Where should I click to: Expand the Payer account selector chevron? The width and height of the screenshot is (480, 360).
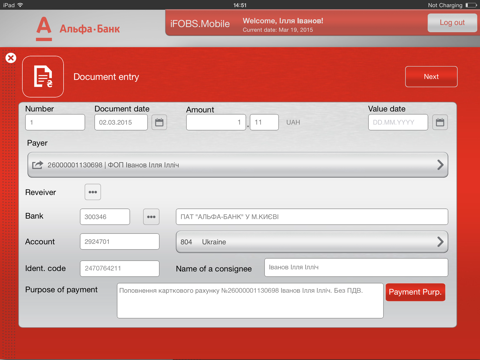click(440, 165)
